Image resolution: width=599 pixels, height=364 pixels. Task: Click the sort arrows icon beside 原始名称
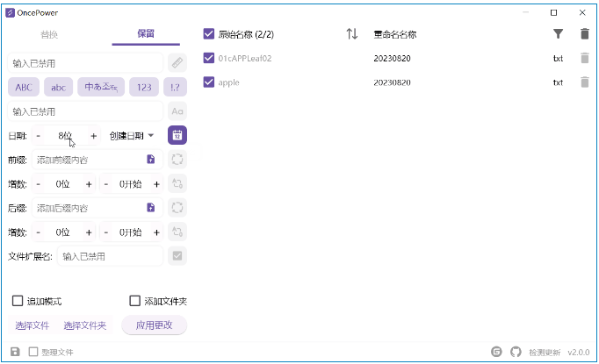tap(352, 34)
